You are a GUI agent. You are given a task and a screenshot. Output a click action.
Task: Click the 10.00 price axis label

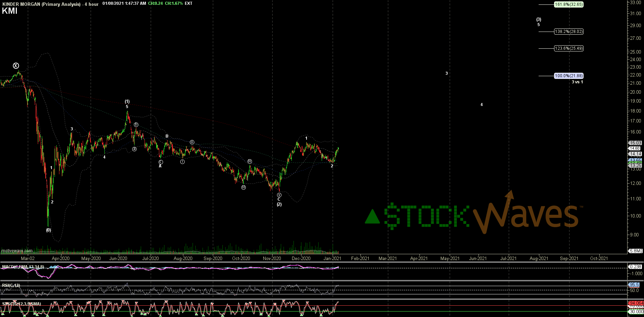click(635, 216)
